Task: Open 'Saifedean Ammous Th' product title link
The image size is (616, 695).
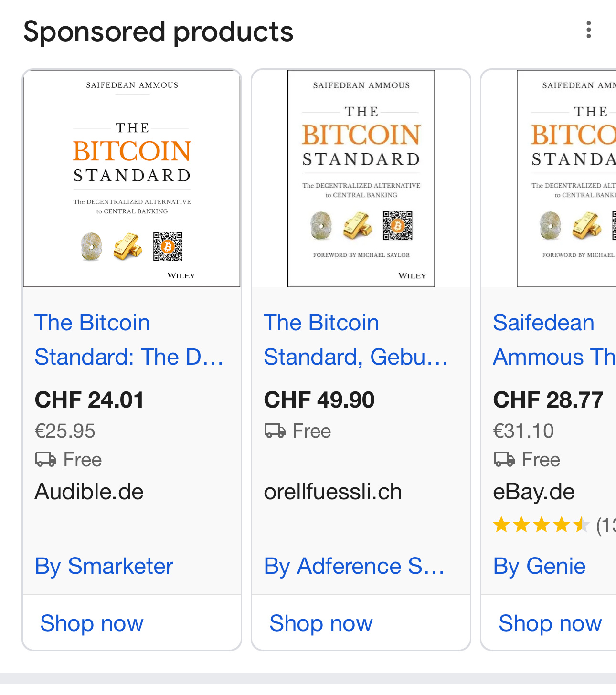Action: tap(554, 339)
